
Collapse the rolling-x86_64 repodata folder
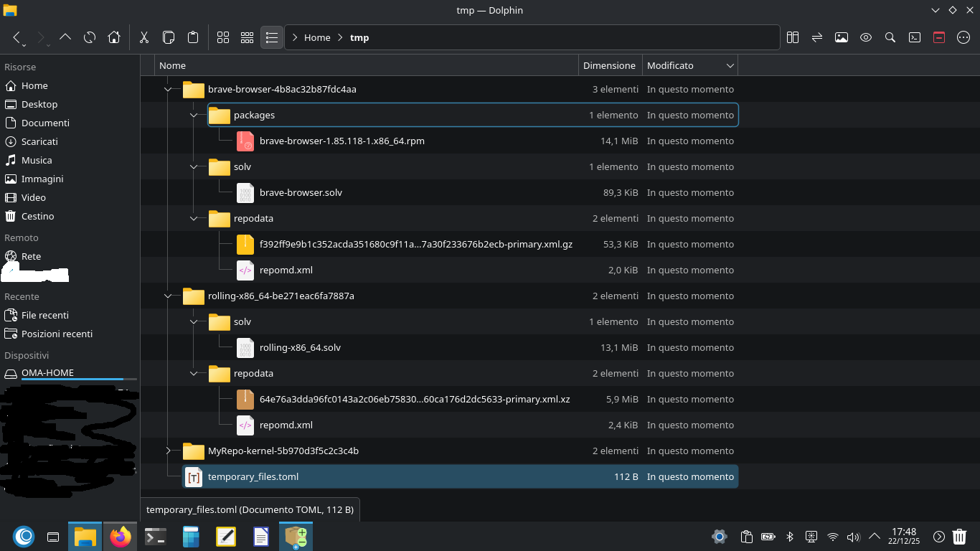(x=194, y=374)
